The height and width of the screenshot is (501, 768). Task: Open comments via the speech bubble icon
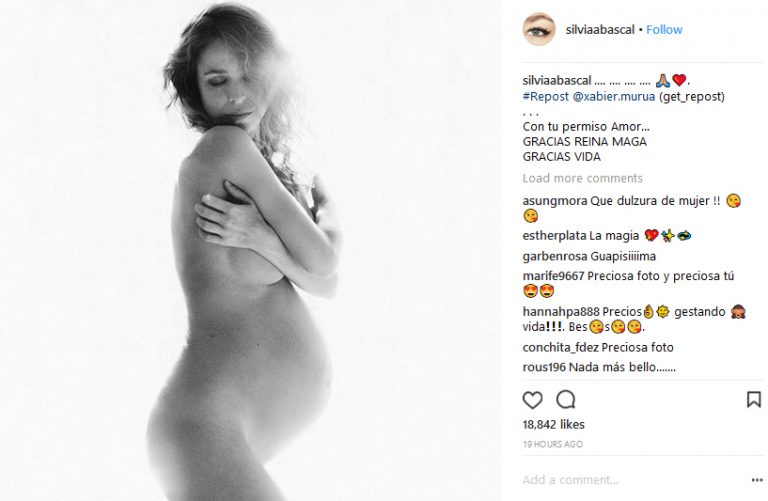tap(566, 400)
